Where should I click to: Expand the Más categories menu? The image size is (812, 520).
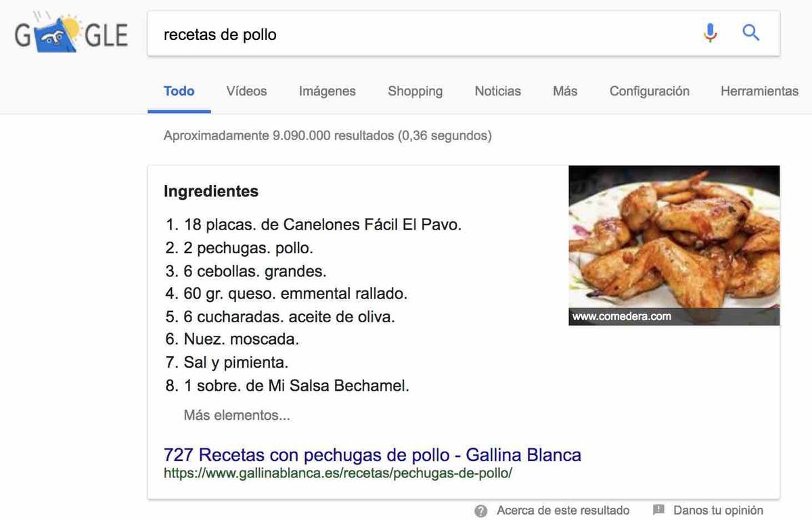(x=564, y=91)
